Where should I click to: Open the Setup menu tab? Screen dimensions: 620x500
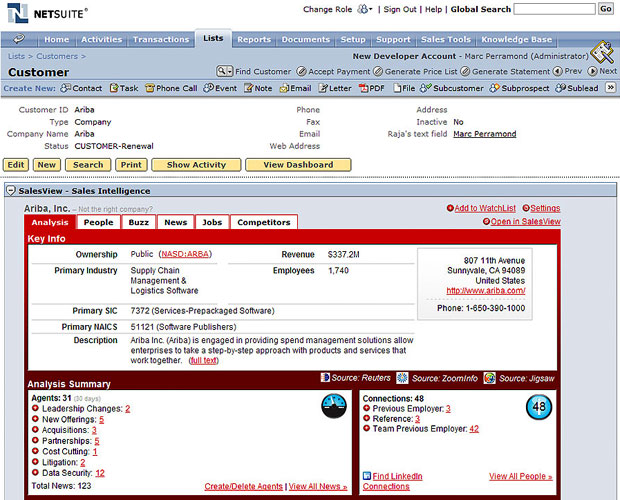point(353,40)
